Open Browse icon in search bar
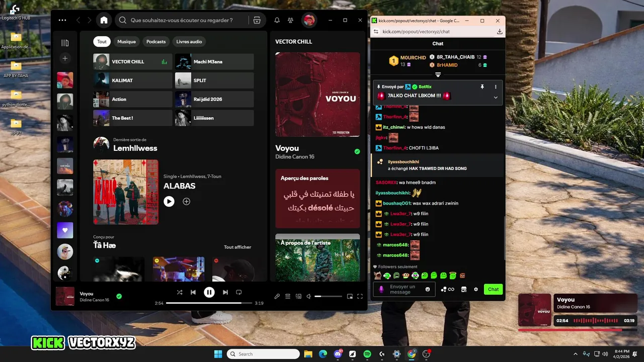This screenshot has width=644, height=362. pyautogui.click(x=257, y=20)
